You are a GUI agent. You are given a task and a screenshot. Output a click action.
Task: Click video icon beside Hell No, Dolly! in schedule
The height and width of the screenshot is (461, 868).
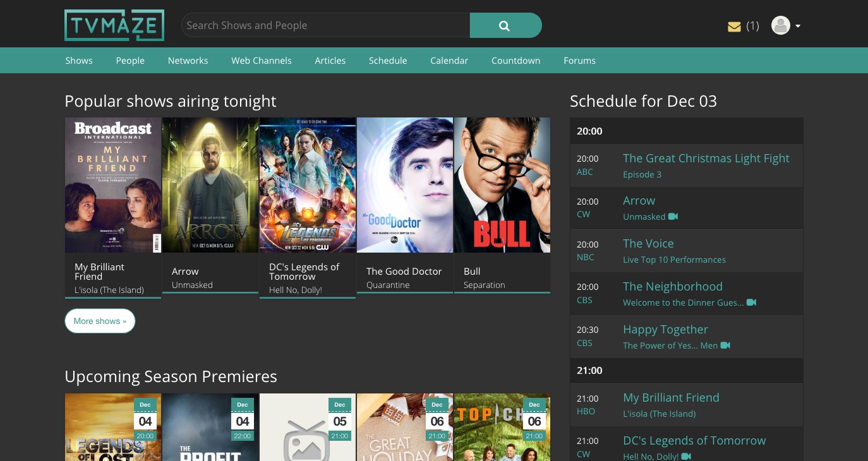pos(687,457)
